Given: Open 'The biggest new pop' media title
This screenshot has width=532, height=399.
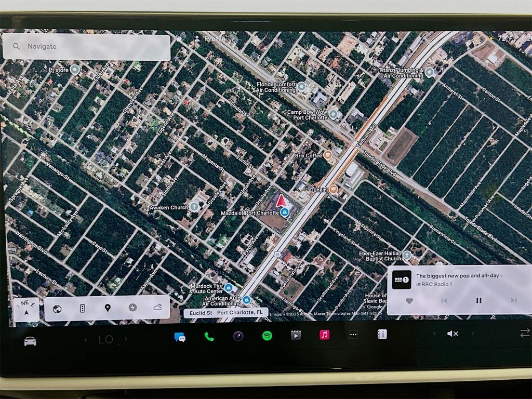Looking at the screenshot, I should coord(459,276).
